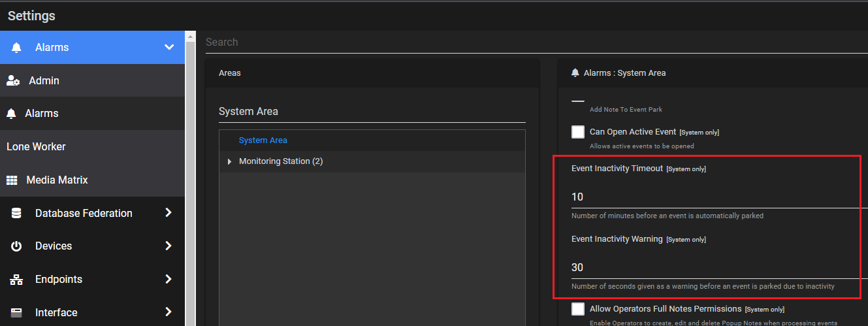
Task: Click the Admin user-gear icon
Action: (13, 80)
